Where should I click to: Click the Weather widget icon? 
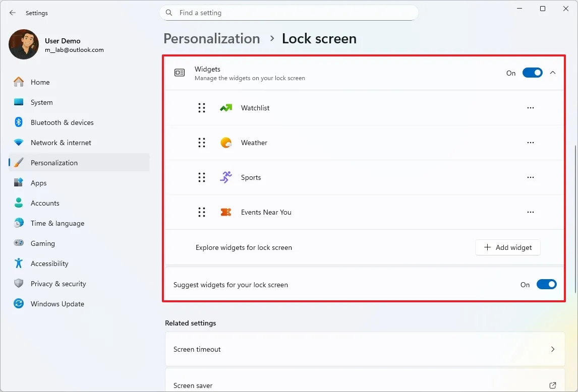(x=226, y=143)
